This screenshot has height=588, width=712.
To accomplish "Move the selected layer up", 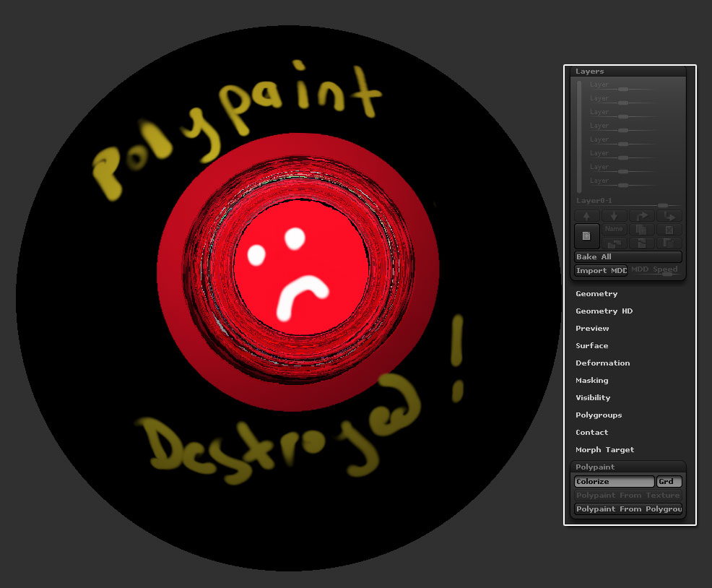I will (586, 215).
